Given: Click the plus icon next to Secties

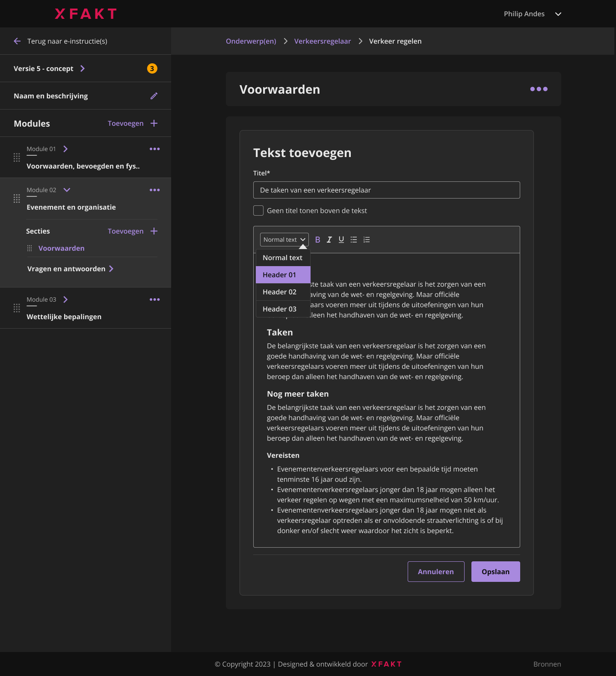Looking at the screenshot, I should point(154,231).
